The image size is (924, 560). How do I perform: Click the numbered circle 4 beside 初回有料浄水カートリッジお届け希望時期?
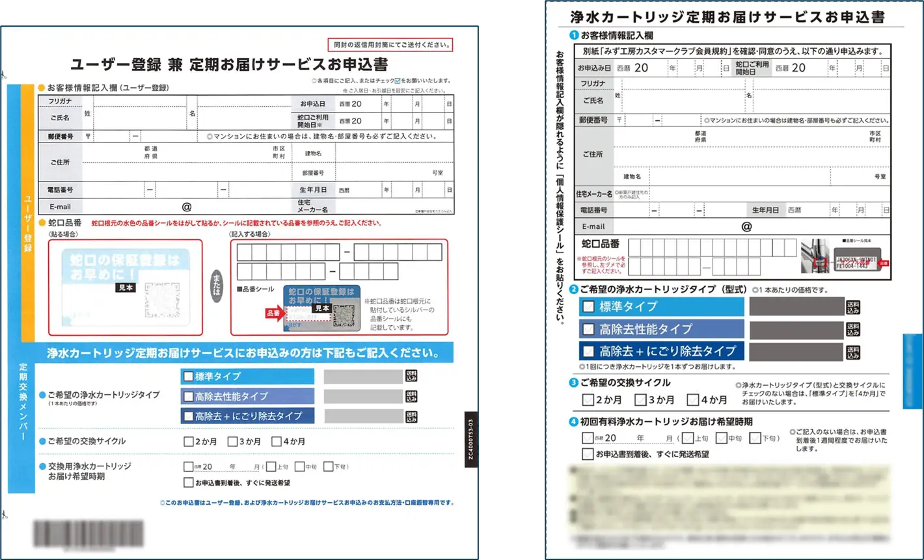(575, 422)
